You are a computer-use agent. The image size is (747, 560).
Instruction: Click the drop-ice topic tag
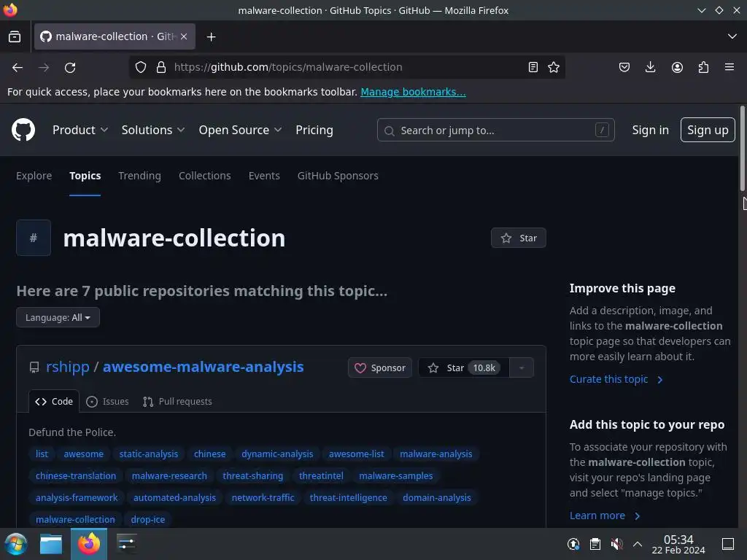coord(147,519)
